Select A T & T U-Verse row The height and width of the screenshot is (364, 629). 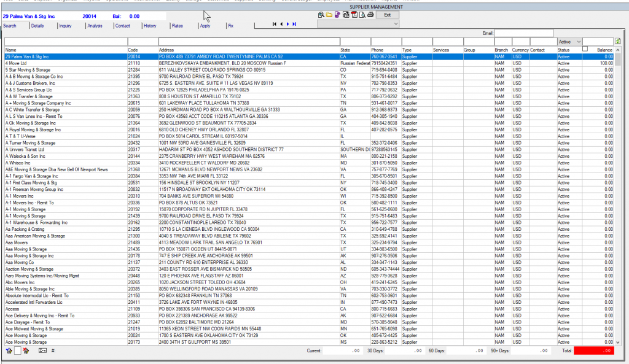(309, 136)
